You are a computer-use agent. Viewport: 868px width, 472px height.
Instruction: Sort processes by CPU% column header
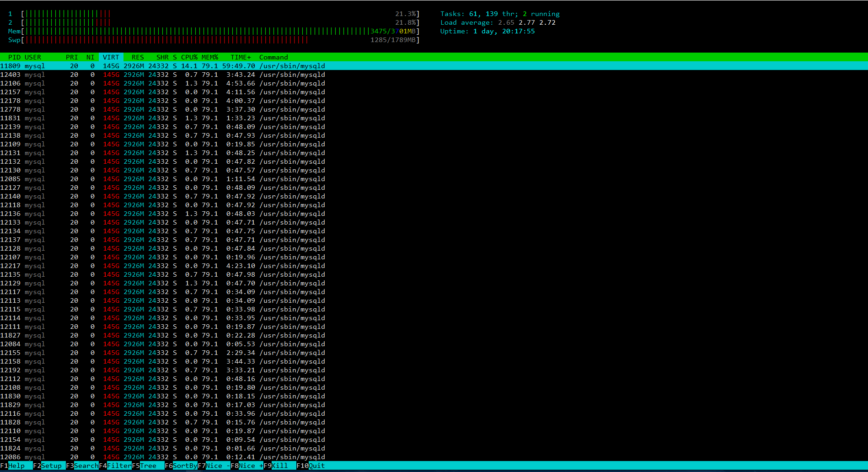(189, 57)
